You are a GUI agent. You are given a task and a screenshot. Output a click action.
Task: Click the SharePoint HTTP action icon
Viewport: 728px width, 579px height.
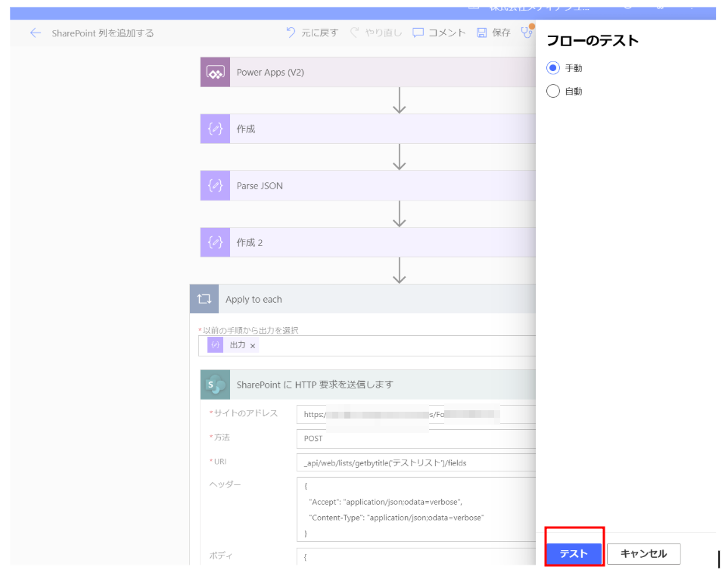215,384
